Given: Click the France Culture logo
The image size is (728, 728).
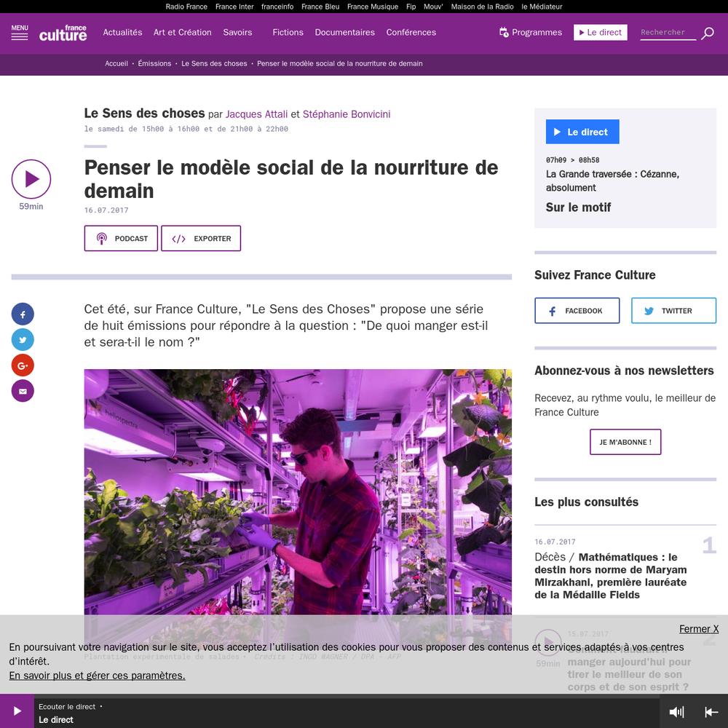Looking at the screenshot, I should pyautogui.click(x=63, y=33).
